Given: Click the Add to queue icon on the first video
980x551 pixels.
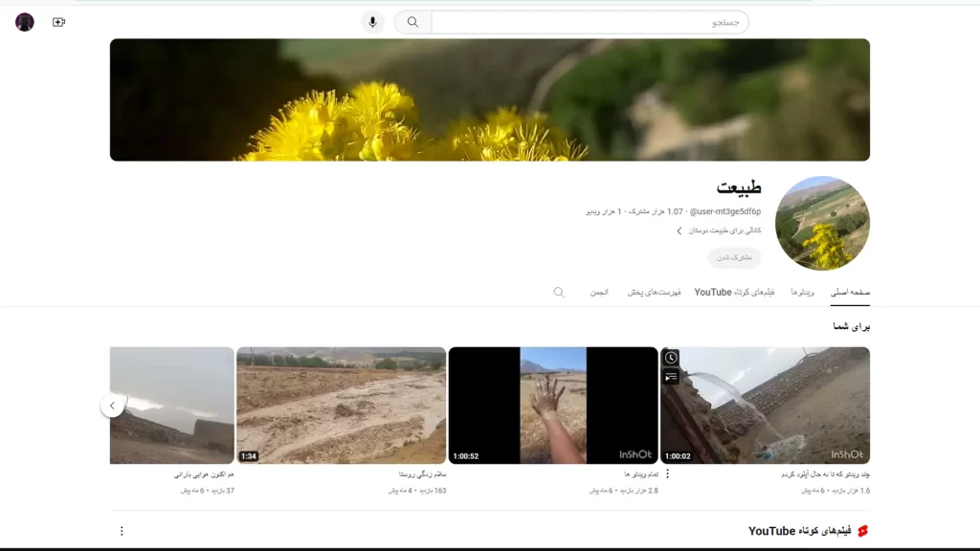Looking at the screenshot, I should [x=671, y=377].
